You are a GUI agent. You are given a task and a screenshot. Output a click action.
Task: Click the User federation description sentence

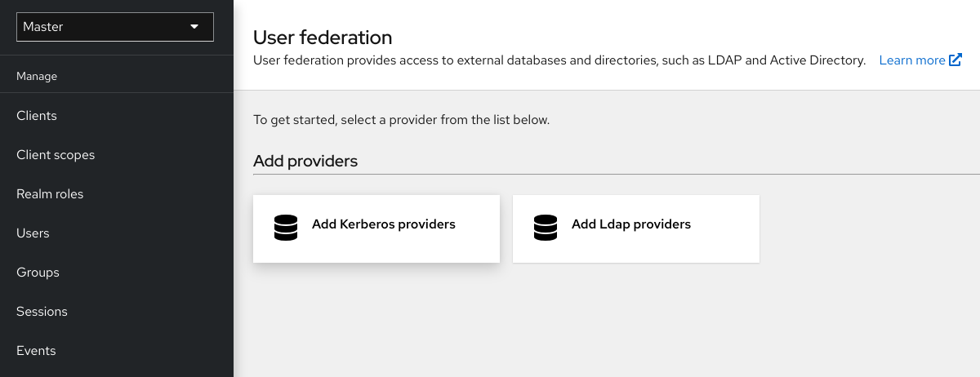coord(559,60)
